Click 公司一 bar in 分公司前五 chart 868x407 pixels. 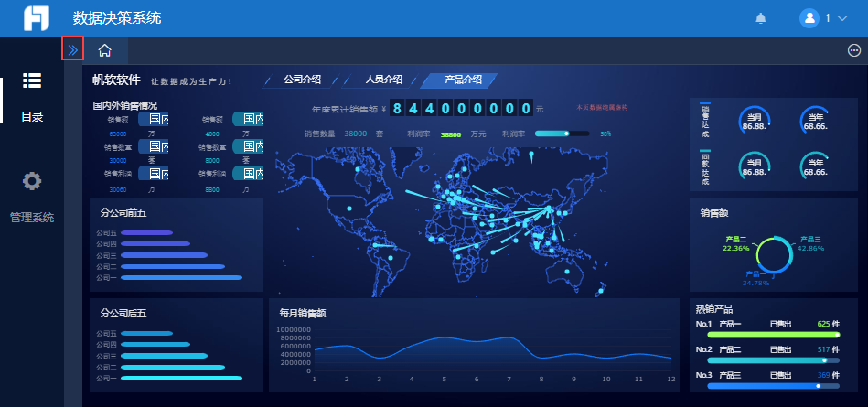click(x=182, y=277)
